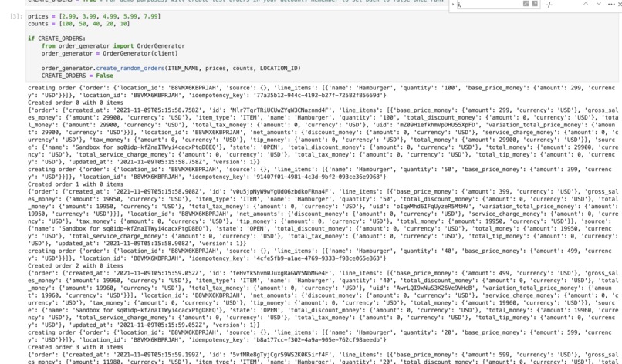Click the 'counts = [100, 50, 40, 20, 10]' line
The width and height of the screenshot is (622, 364).
point(79,24)
